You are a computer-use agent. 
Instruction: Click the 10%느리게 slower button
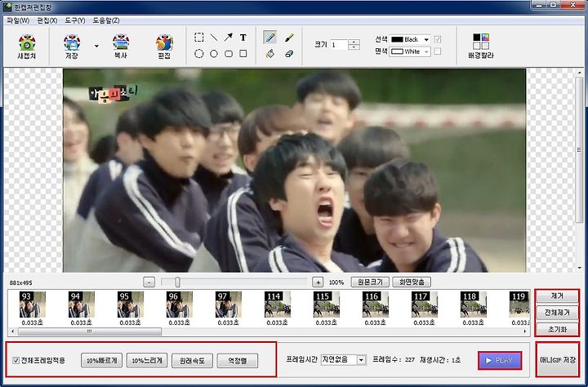coord(147,361)
